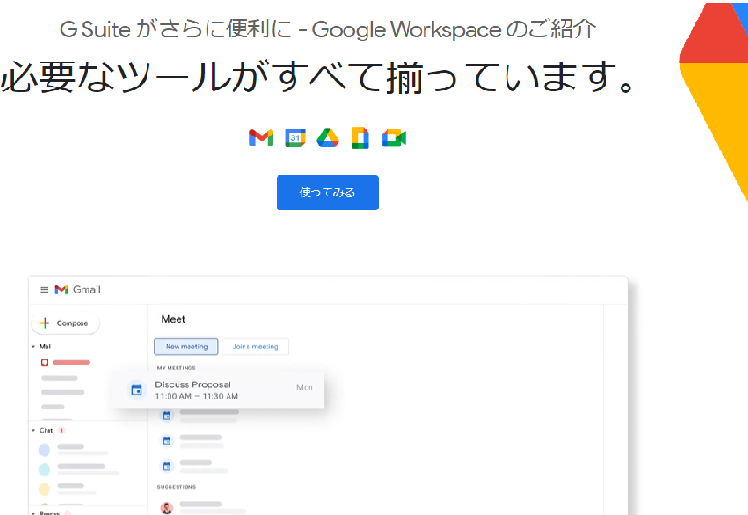This screenshot has width=748, height=515.
Task: Click the Join a meeting button
Action: click(x=255, y=347)
